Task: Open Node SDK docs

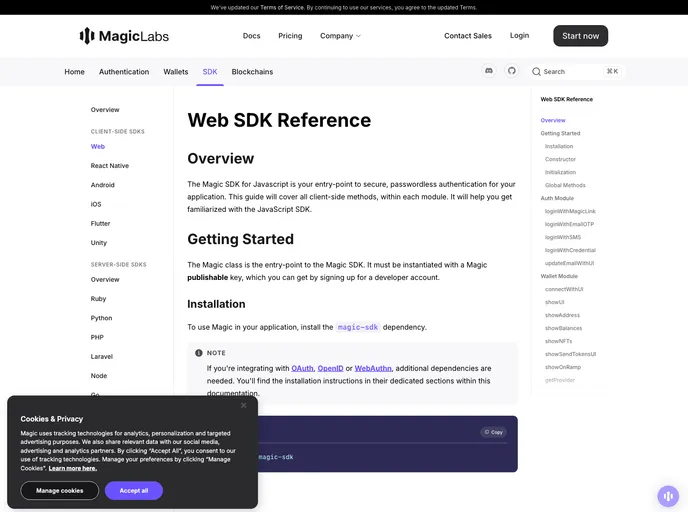Action: tap(99, 376)
